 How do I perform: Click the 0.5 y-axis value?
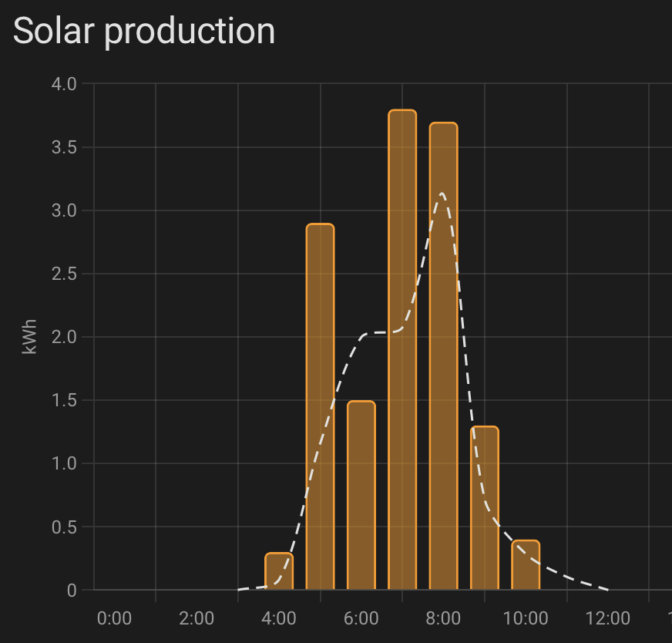[x=64, y=527]
